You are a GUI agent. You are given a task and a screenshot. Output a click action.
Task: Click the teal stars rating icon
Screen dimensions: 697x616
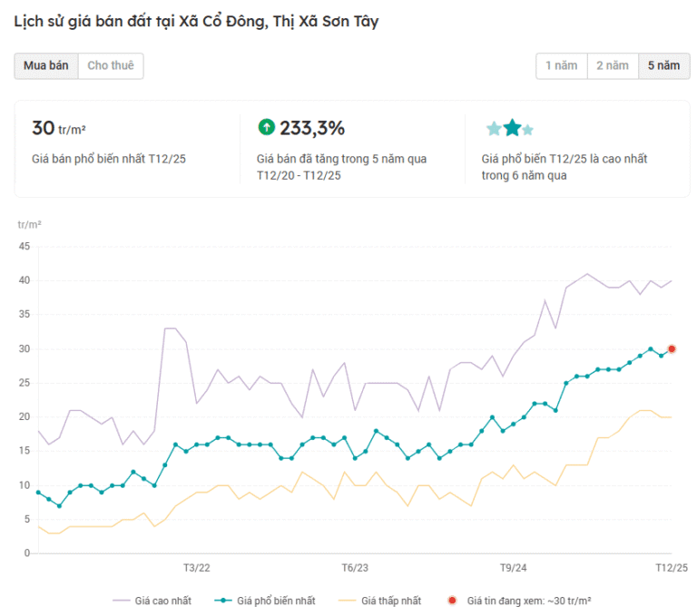(509, 128)
